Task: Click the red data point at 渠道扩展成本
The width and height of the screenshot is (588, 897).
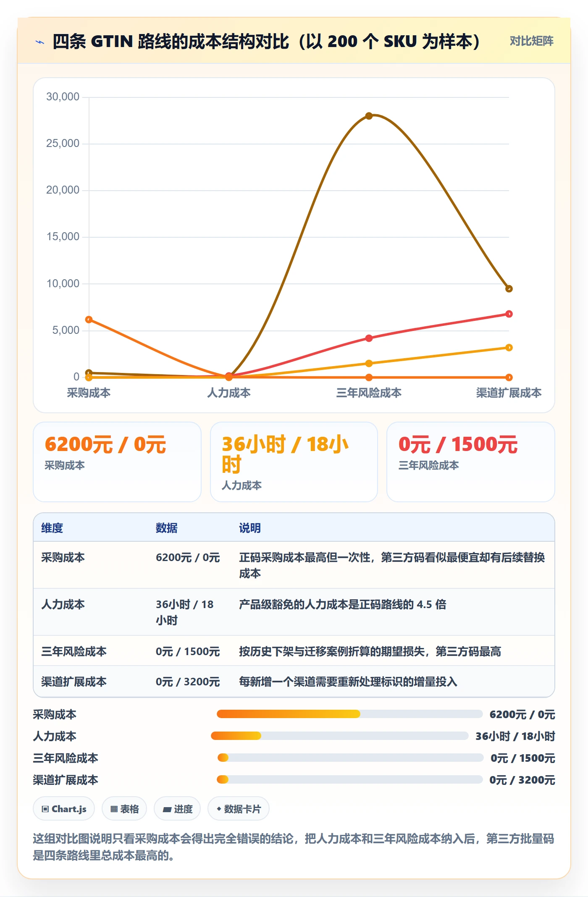Action: (x=509, y=314)
